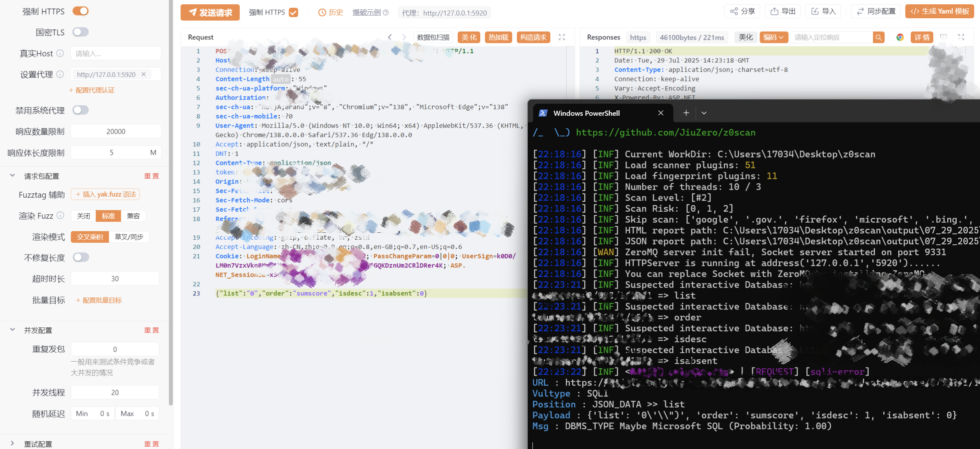Click the 真实Host input field
The image size is (980, 449).
[x=116, y=53]
